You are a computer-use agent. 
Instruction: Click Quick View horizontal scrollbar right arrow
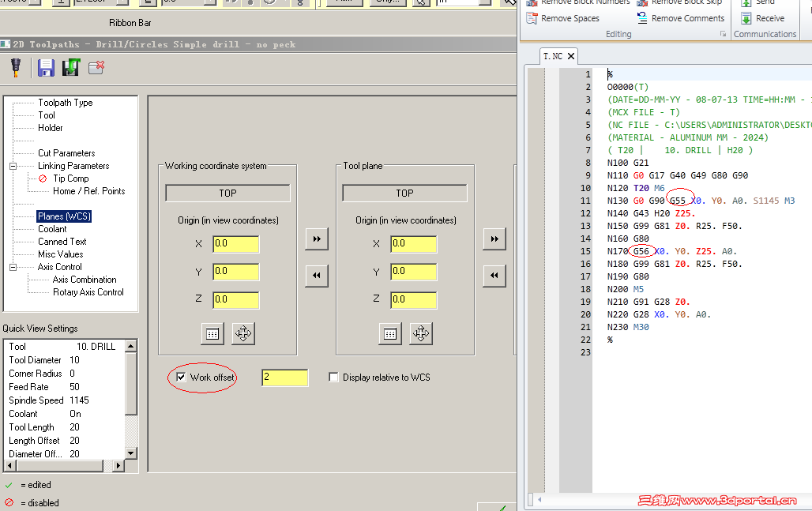pos(118,465)
